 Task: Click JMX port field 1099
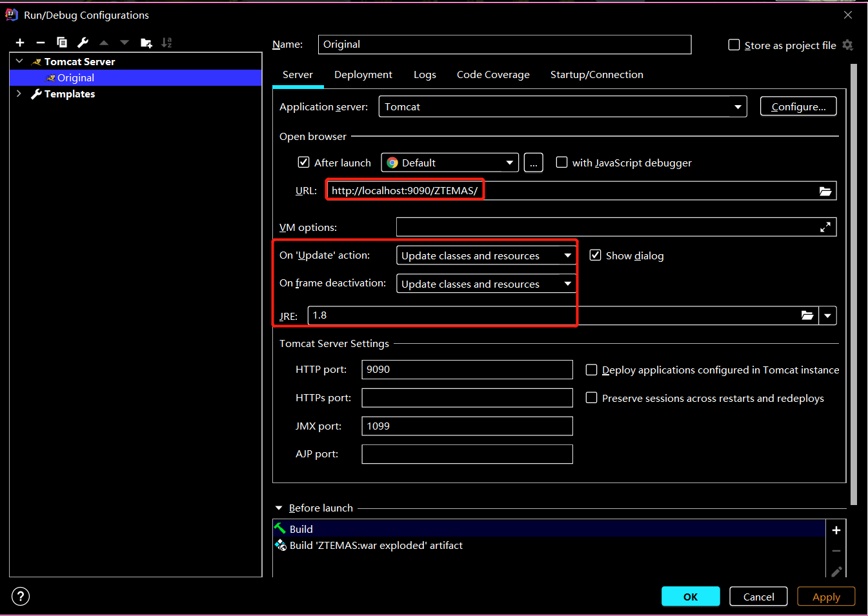(467, 426)
